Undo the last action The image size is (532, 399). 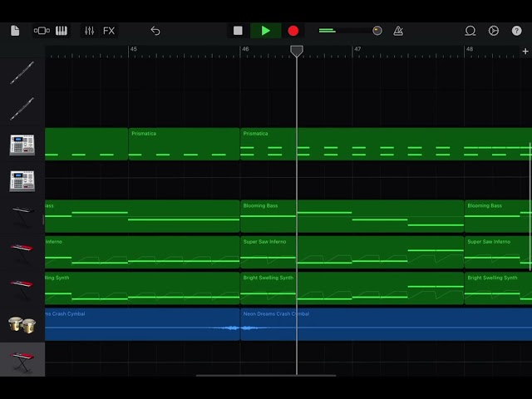pos(155,31)
